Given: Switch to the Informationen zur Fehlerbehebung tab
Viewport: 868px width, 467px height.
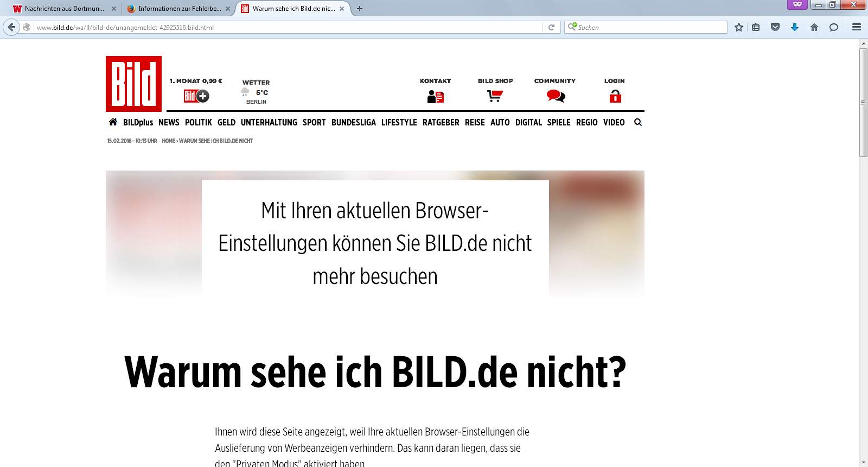Looking at the screenshot, I should (x=178, y=9).
